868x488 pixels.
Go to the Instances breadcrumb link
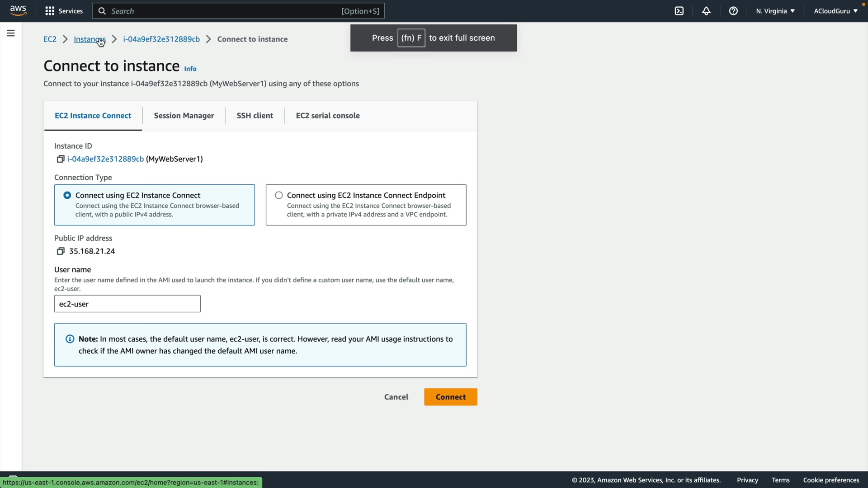coord(89,39)
